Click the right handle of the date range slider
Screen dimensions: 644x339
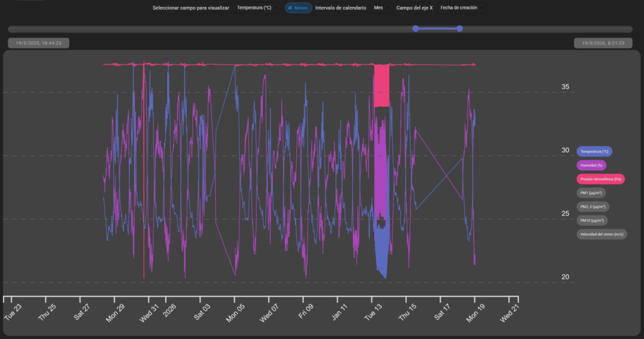[x=460, y=28]
